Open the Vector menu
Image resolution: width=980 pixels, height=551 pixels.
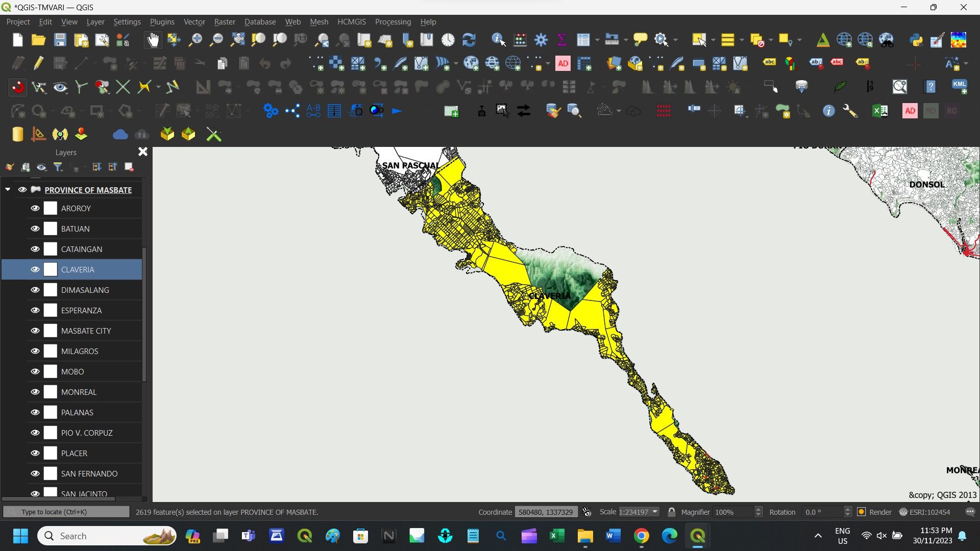(x=194, y=22)
